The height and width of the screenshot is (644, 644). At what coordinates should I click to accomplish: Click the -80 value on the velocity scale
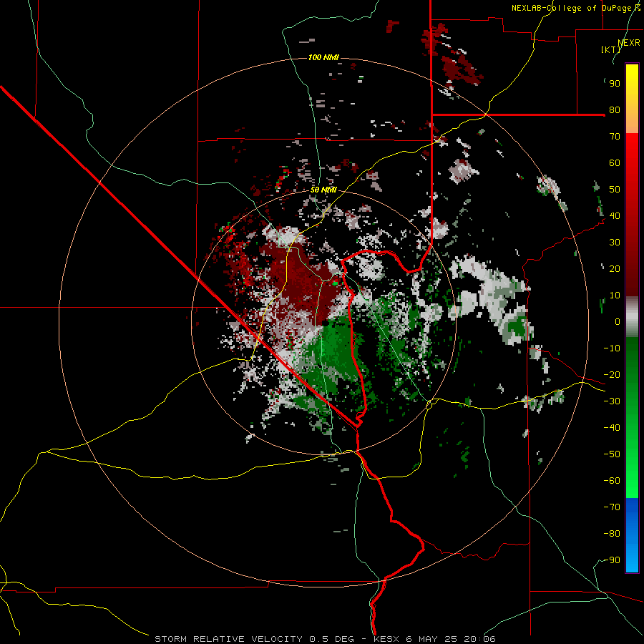click(612, 534)
